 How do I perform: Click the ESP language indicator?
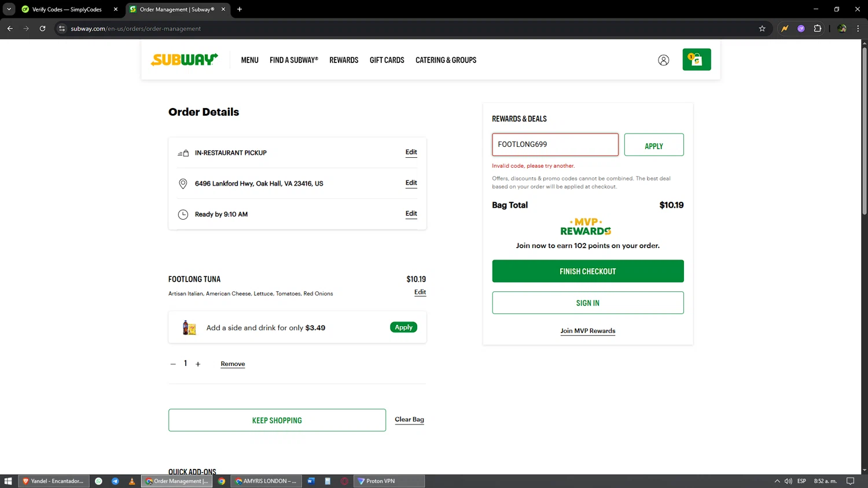point(801,481)
